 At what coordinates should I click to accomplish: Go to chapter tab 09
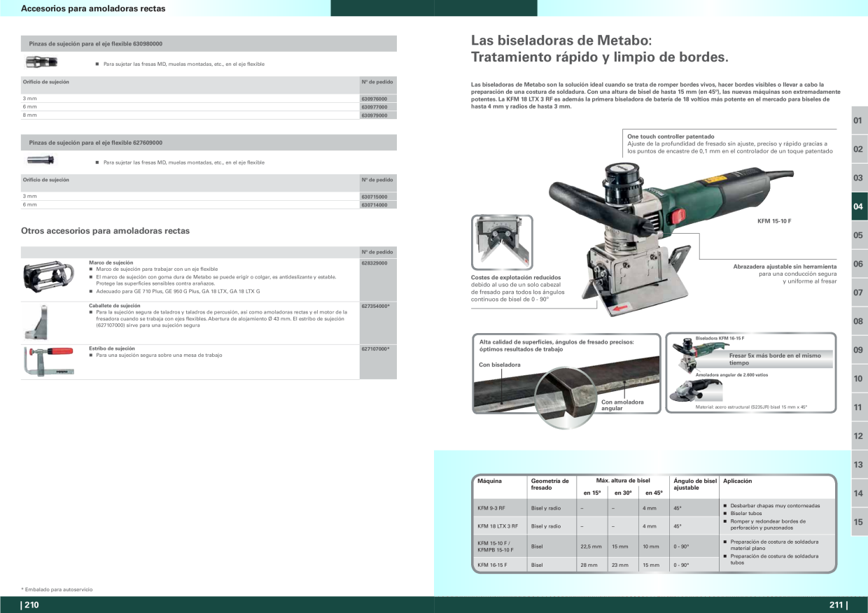click(859, 350)
